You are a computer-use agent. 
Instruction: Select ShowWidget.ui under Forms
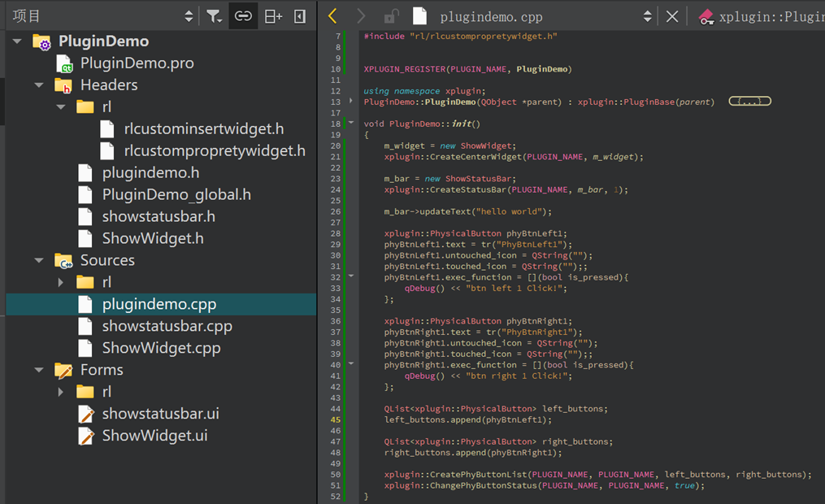point(154,436)
